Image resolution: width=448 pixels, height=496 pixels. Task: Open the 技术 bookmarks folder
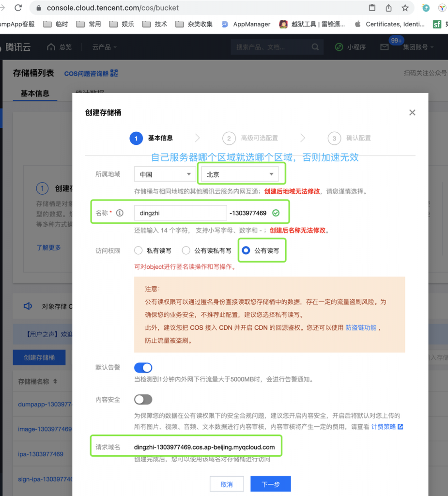click(154, 24)
